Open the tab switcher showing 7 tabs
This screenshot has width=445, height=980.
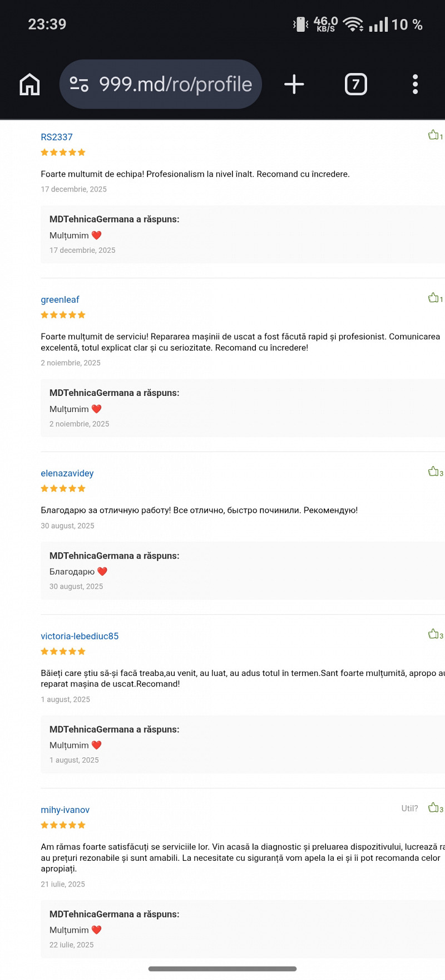[x=356, y=85]
